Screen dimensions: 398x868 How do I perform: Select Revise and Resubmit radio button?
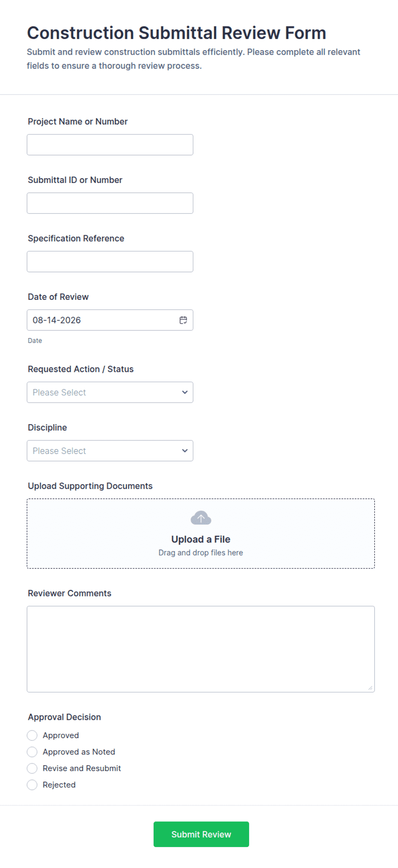pos(32,769)
